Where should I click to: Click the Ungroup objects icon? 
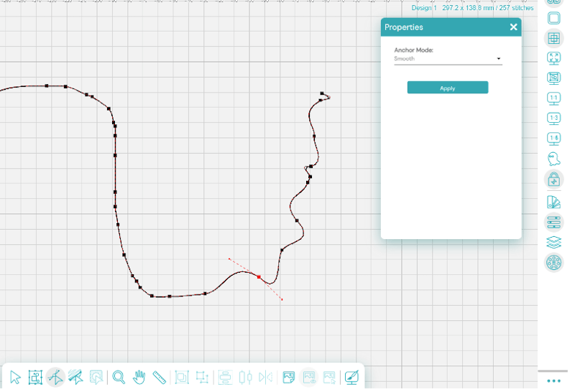pyautogui.click(x=202, y=378)
